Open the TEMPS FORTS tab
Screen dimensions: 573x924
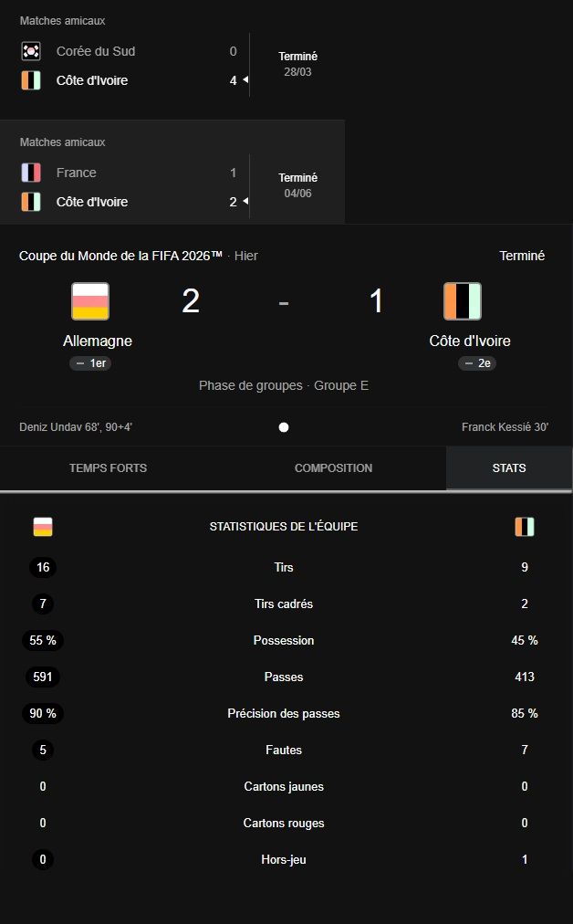tap(109, 467)
